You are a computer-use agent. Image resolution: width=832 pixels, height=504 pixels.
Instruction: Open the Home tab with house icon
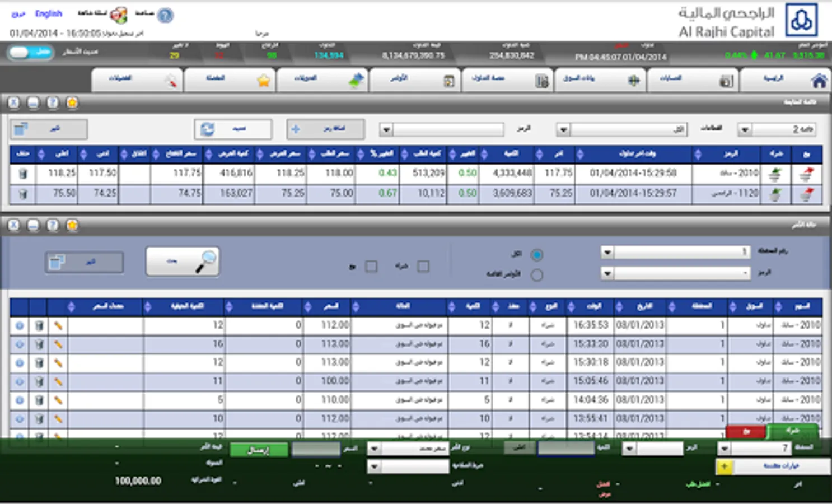point(786,80)
